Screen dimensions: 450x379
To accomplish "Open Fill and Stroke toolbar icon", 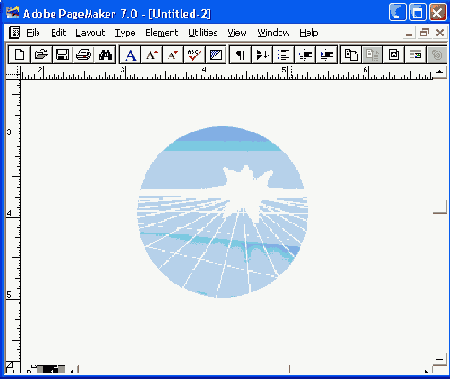I will point(216,55).
